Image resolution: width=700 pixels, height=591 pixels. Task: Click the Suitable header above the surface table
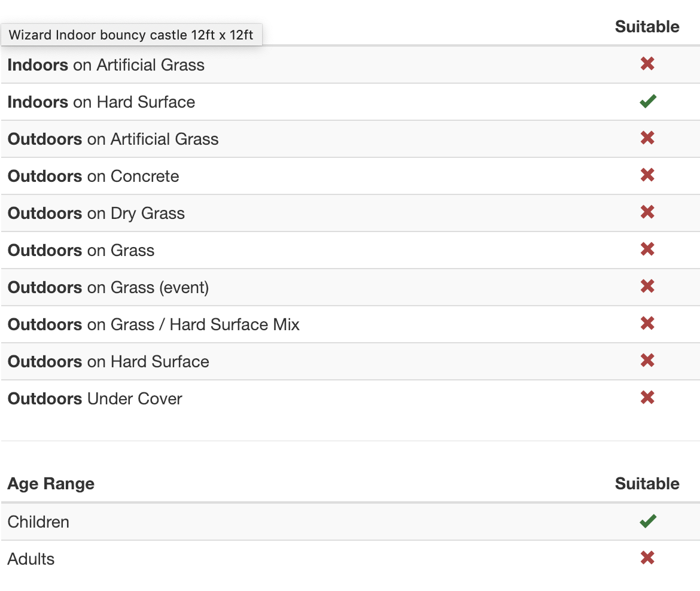pos(647,27)
